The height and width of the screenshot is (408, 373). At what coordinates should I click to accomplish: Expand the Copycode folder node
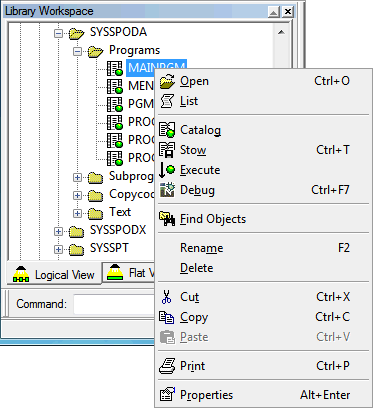pos(77,195)
